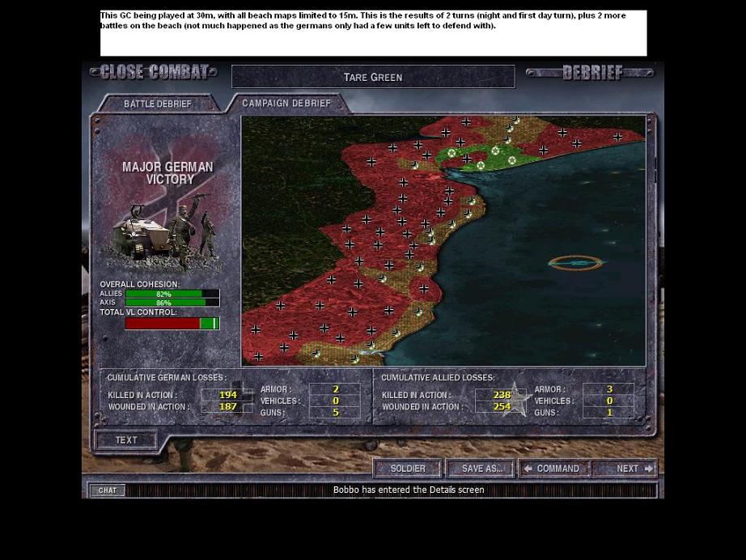
Task: Click Allied wounded in action value 254
Action: [x=502, y=407]
